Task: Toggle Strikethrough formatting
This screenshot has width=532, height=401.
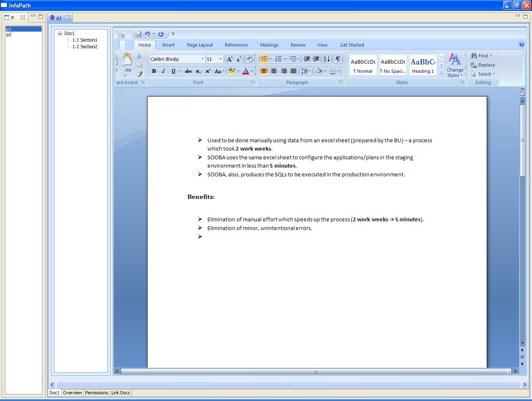Action: coord(188,71)
